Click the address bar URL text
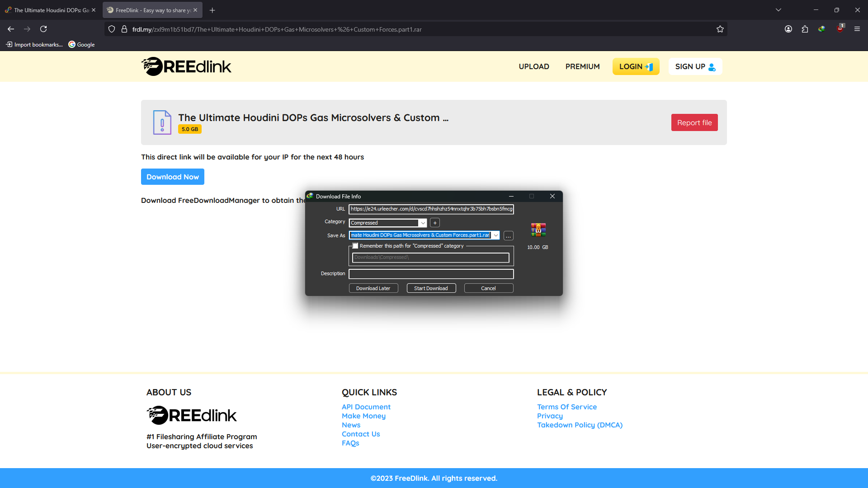The image size is (868, 488). point(277,29)
